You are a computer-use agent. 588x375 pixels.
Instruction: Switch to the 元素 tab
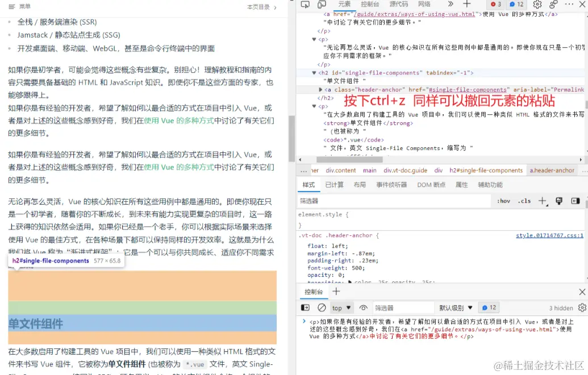344,4
